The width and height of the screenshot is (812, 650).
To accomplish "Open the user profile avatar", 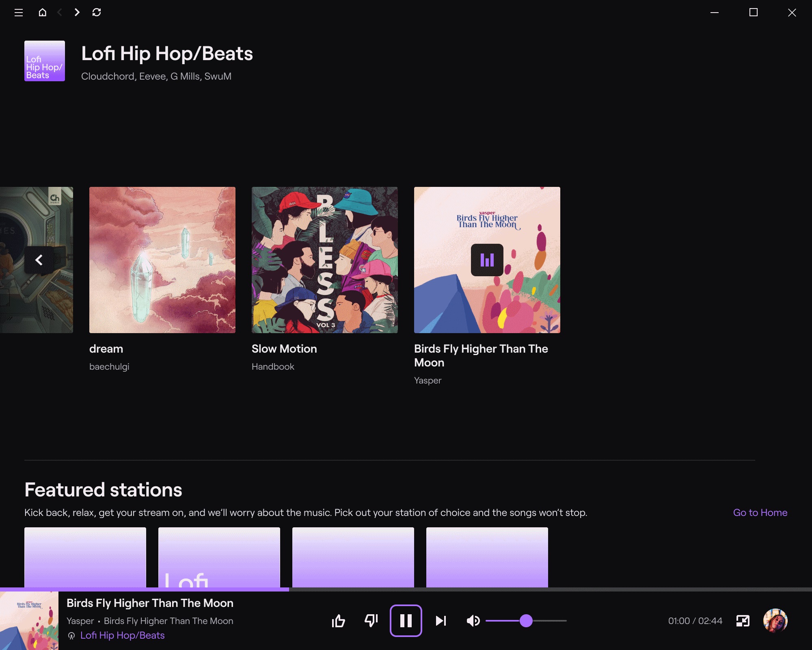I will pyautogui.click(x=775, y=621).
